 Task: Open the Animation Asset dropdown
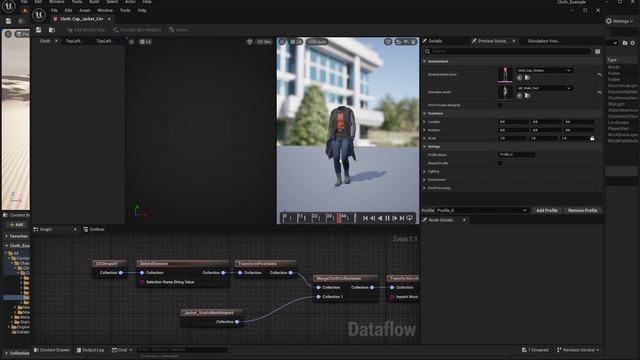click(x=544, y=88)
